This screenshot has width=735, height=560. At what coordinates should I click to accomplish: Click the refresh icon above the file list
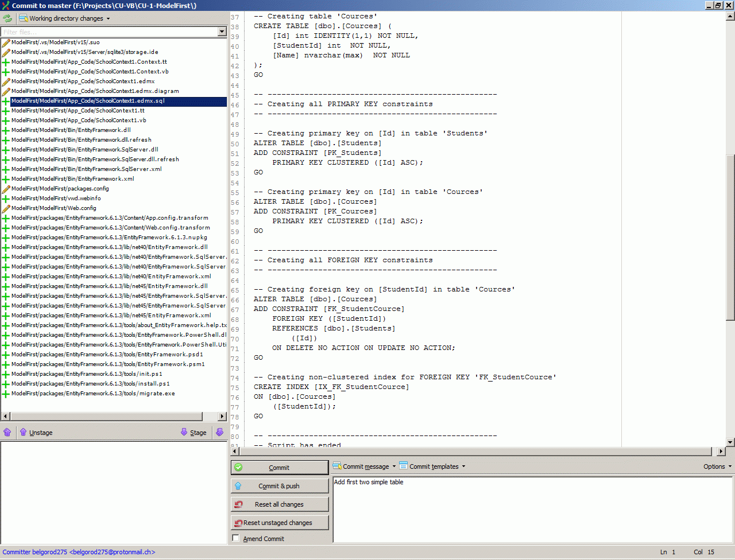click(7, 18)
